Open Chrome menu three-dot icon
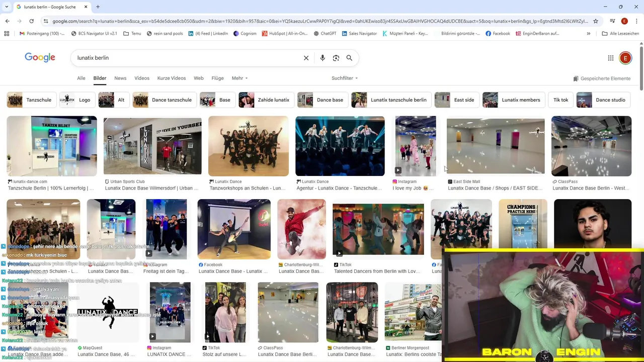 coord(636,21)
